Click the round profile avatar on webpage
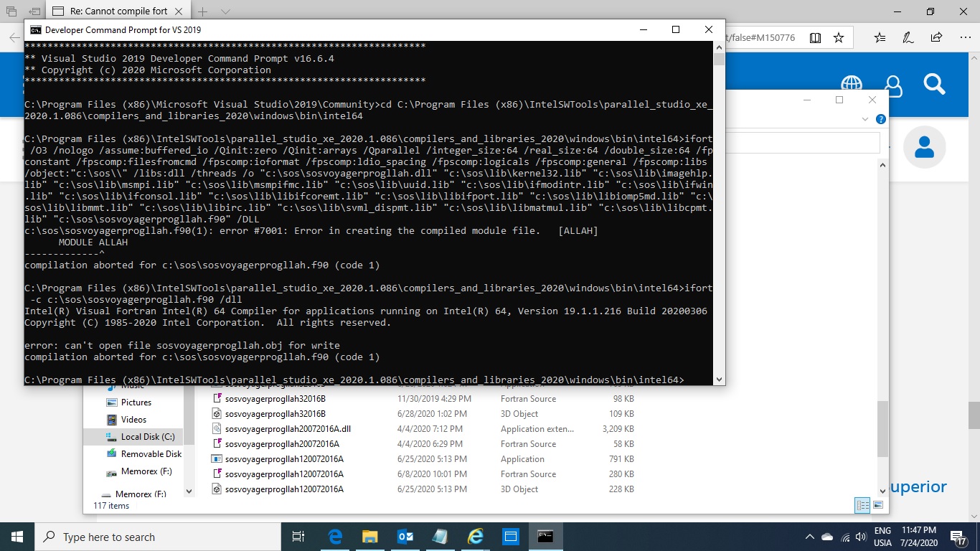 (x=924, y=147)
